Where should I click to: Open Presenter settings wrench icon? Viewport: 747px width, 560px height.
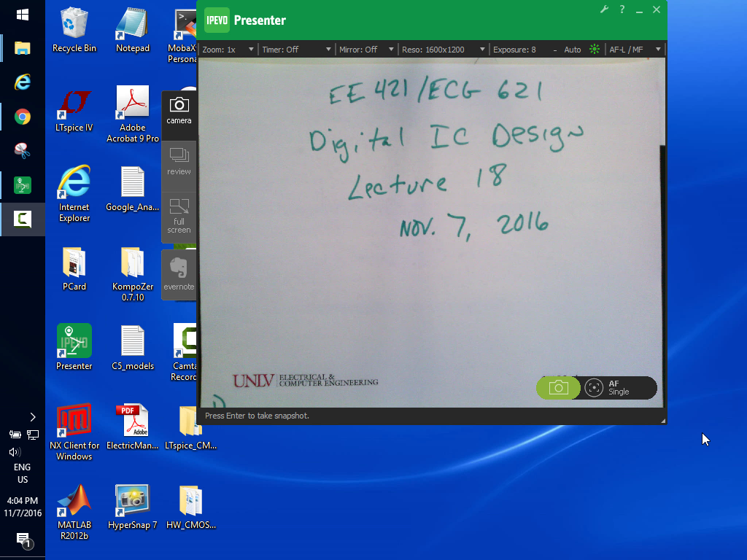[x=604, y=9]
